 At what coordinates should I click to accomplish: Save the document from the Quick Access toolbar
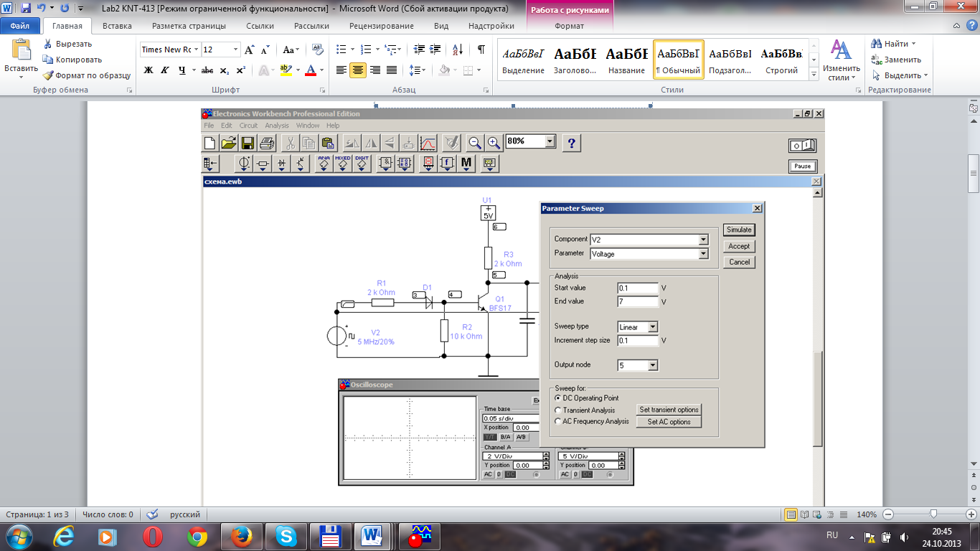click(x=26, y=9)
